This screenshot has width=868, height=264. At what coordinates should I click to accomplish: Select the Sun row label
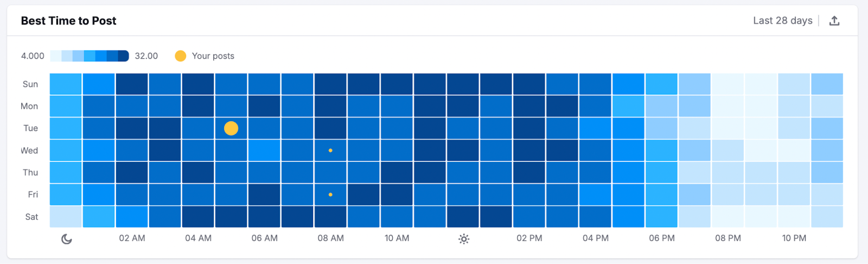coord(30,84)
